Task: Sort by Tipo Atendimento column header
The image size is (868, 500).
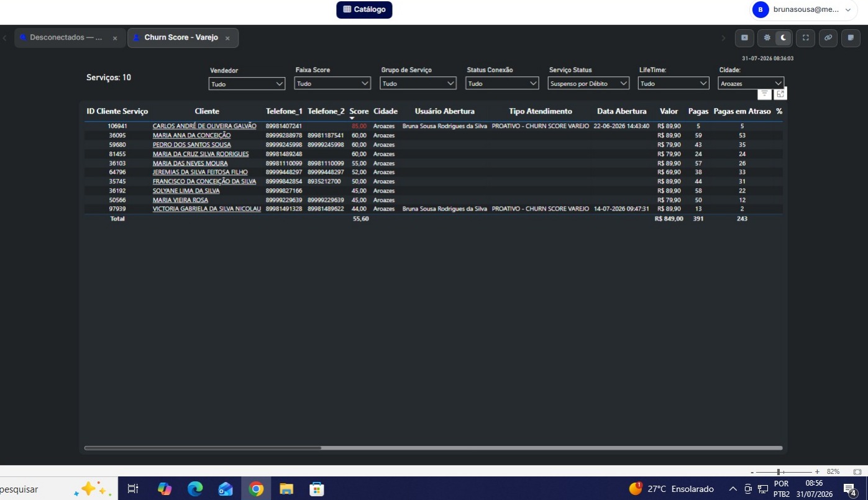Action: click(x=541, y=111)
